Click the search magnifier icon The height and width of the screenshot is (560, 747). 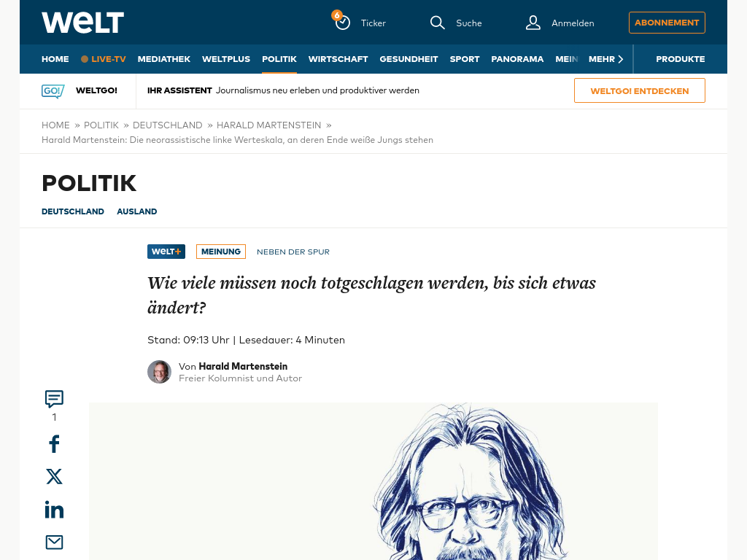click(437, 23)
